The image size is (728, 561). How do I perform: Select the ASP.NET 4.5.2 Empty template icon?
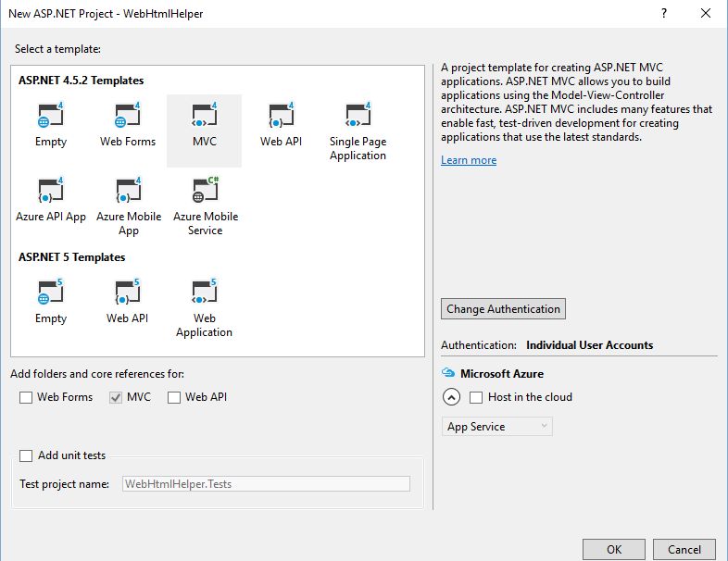click(51, 115)
